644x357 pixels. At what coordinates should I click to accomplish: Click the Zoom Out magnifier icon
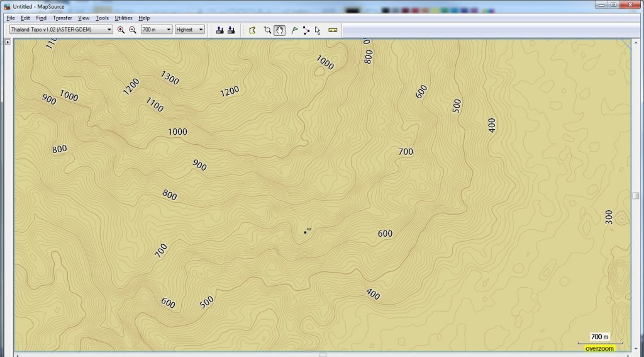coord(132,30)
